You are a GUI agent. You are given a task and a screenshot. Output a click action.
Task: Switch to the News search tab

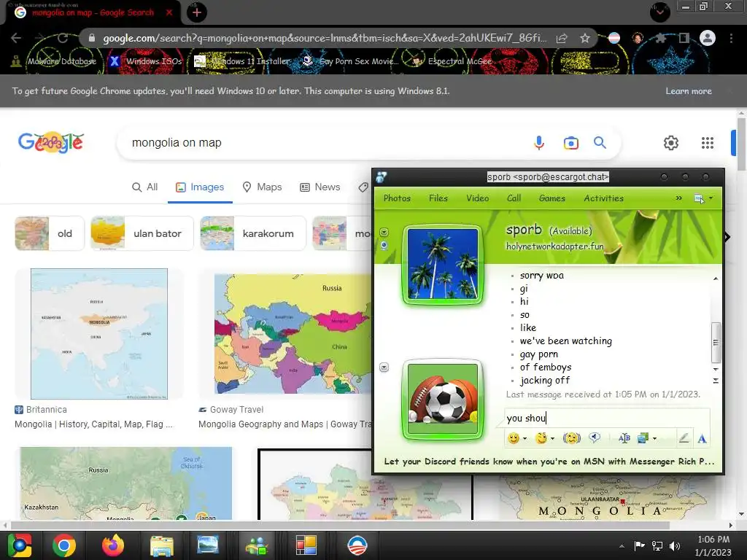coord(320,187)
